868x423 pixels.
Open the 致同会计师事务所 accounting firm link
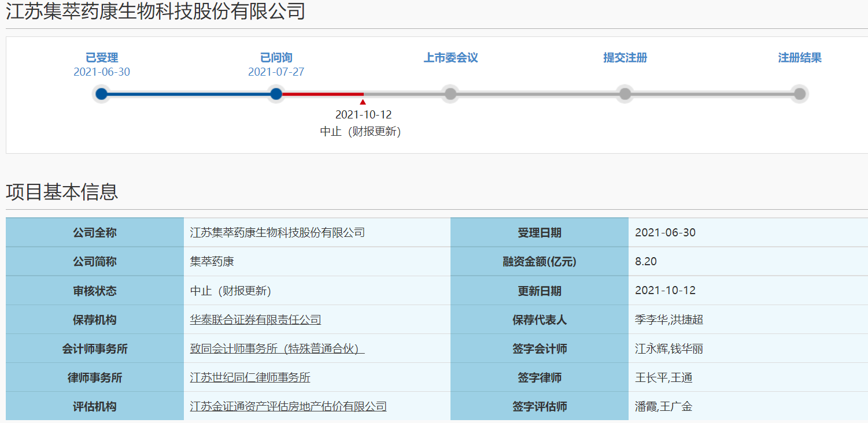pos(277,348)
